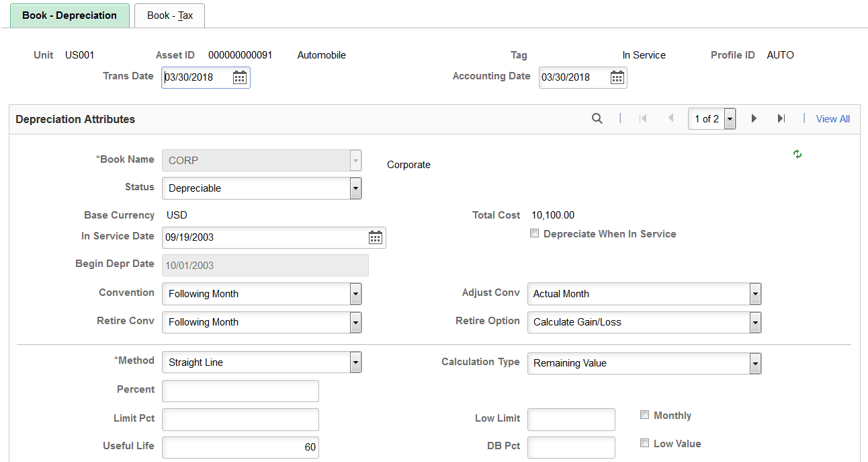Viewport: 868px width, 462px height.
Task: Open the 1 of 2 row selector
Action: [712, 119]
